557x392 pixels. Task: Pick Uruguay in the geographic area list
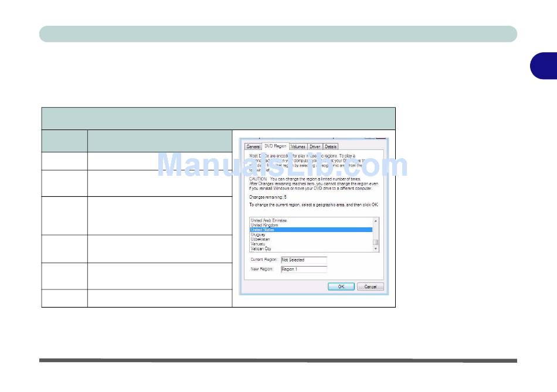click(x=258, y=235)
